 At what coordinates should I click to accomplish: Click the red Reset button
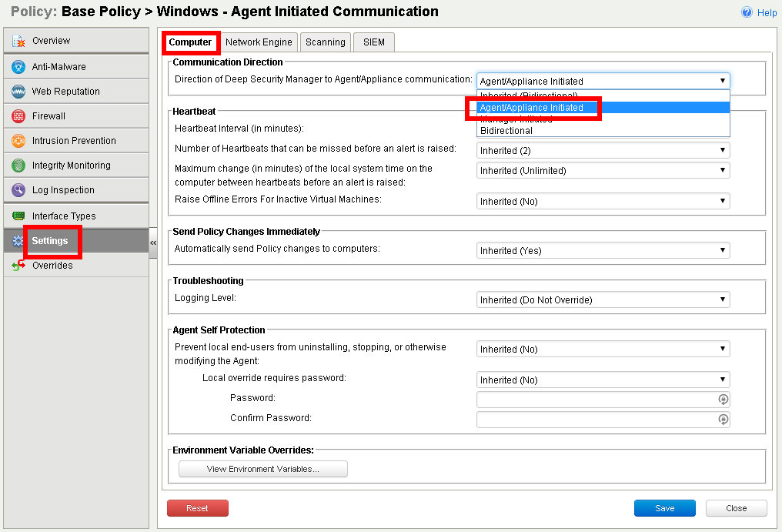tap(198, 508)
